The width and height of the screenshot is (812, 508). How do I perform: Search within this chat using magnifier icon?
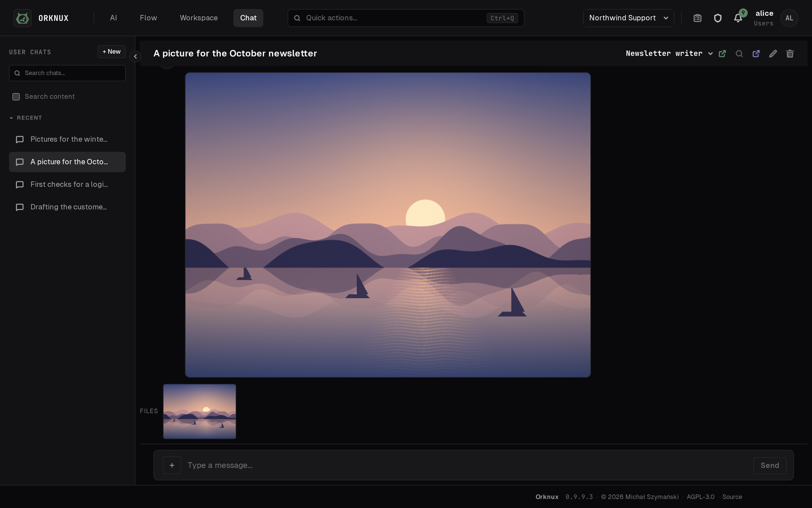click(739, 53)
